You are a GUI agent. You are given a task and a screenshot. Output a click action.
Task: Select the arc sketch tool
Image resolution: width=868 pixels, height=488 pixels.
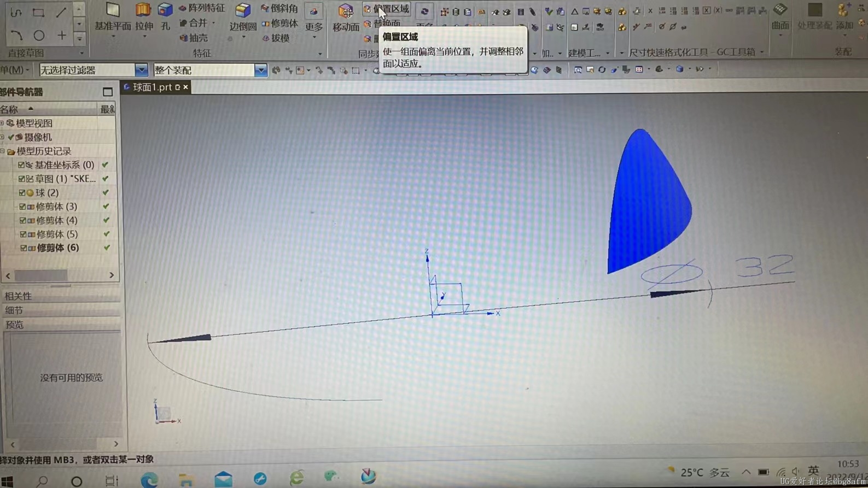pyautogui.click(x=16, y=36)
